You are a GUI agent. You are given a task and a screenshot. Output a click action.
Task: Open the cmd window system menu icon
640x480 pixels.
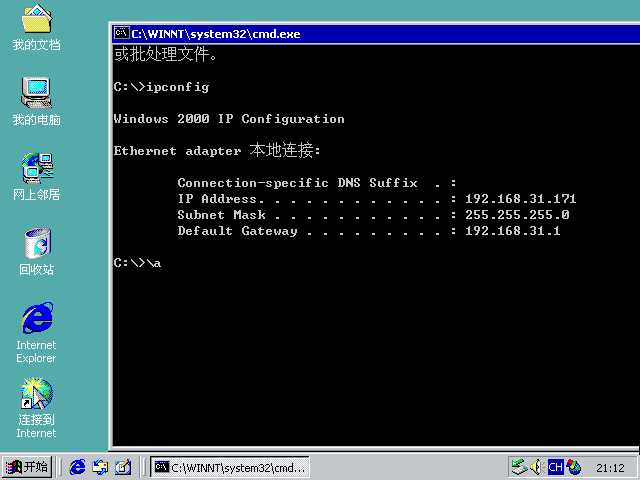tap(122, 33)
